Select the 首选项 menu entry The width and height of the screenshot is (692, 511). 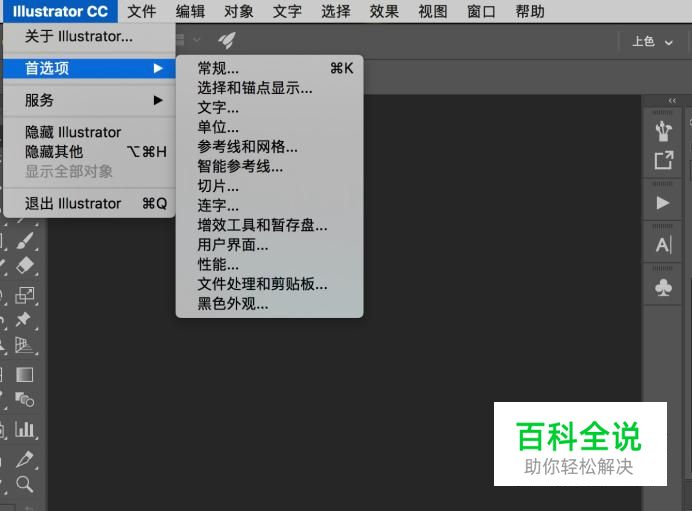(x=89, y=68)
